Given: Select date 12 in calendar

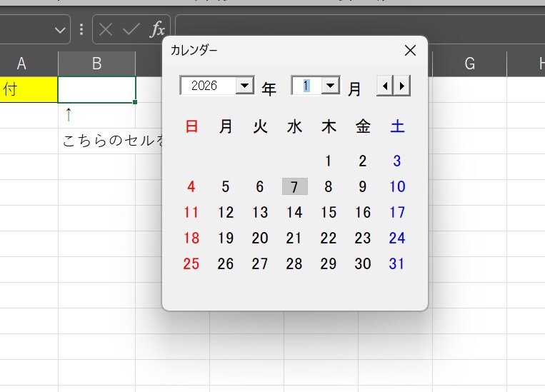Looking at the screenshot, I should [x=226, y=212].
